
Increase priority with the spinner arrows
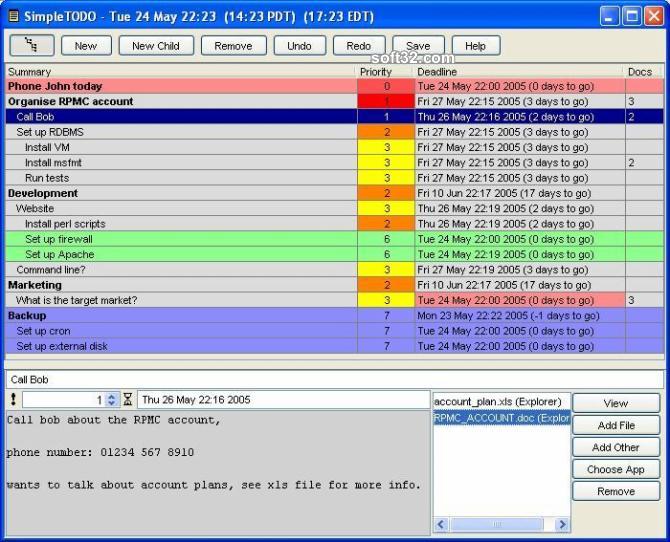(112, 396)
